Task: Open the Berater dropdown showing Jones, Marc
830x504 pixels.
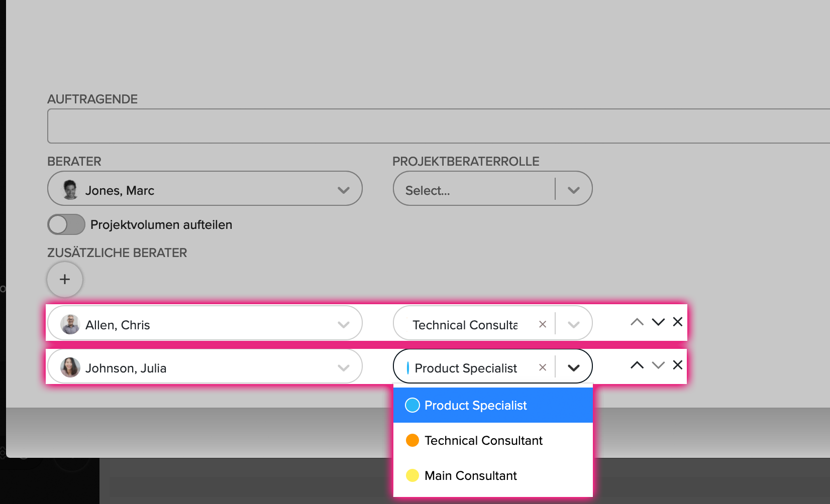Action: pyautogui.click(x=205, y=188)
